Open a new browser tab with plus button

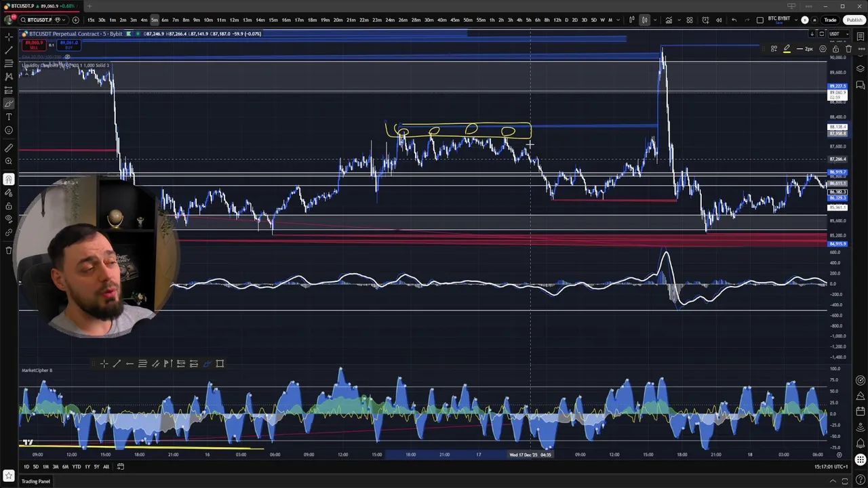click(x=89, y=6)
